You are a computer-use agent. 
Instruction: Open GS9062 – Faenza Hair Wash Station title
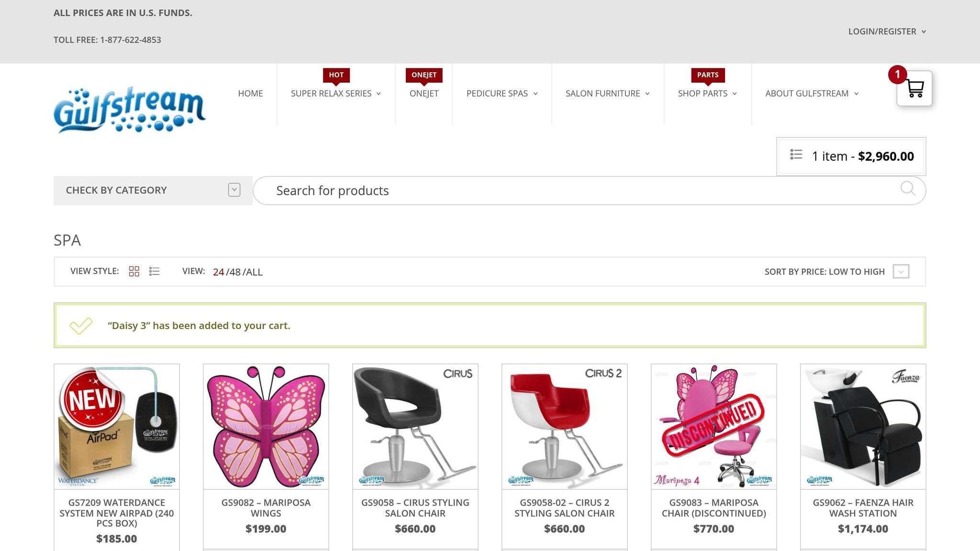point(863,508)
